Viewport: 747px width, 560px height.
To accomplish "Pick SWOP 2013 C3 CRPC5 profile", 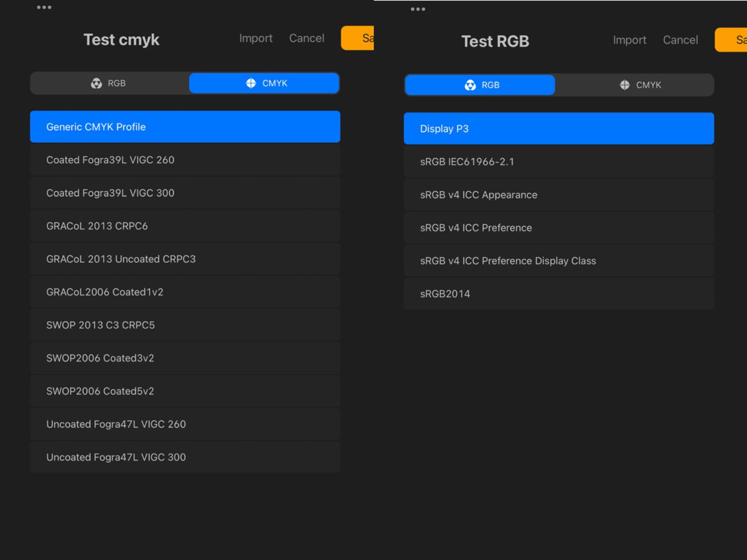I will pyautogui.click(x=185, y=325).
